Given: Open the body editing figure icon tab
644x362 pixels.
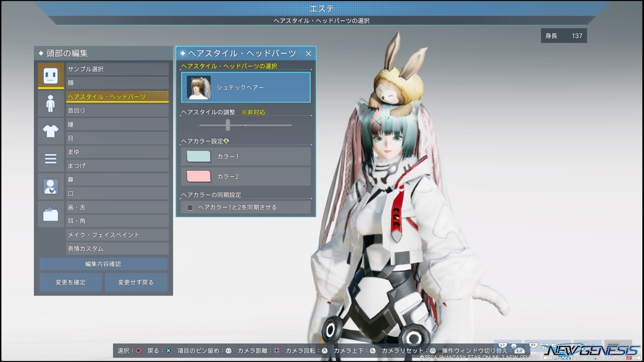Looking at the screenshot, I should pos(50,103).
